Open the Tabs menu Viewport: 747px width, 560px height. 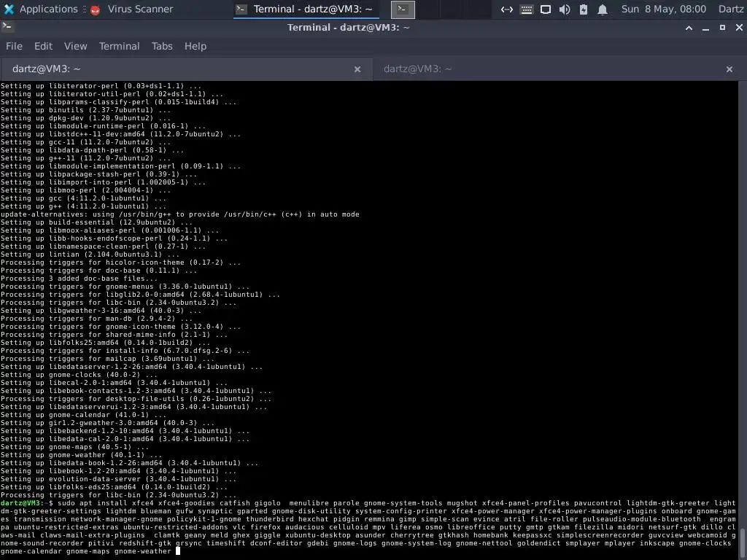coord(162,46)
